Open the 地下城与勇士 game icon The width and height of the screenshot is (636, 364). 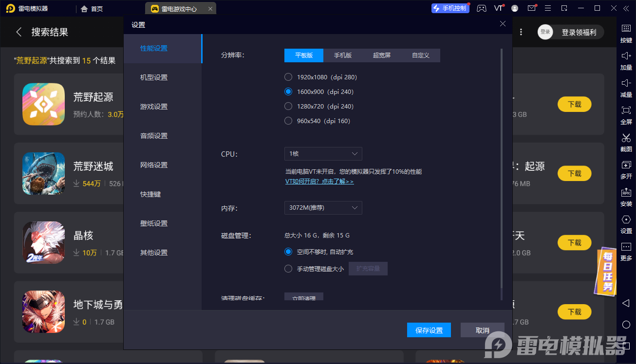(43, 311)
